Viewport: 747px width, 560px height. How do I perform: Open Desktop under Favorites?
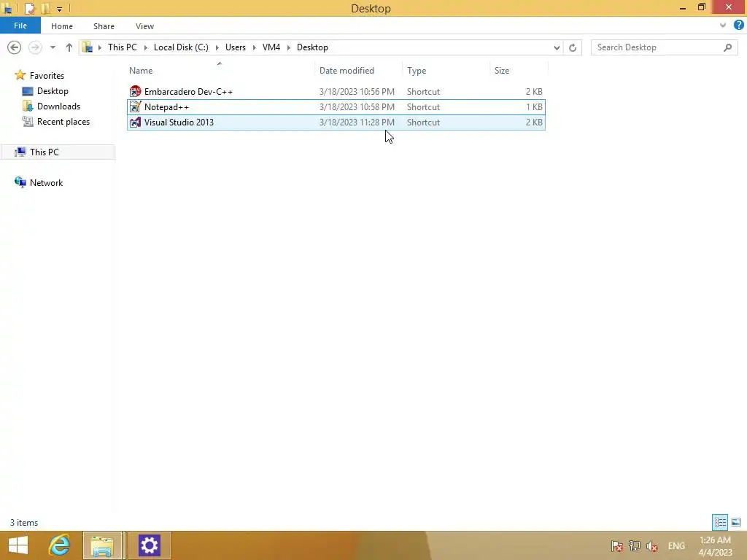pyautogui.click(x=53, y=91)
